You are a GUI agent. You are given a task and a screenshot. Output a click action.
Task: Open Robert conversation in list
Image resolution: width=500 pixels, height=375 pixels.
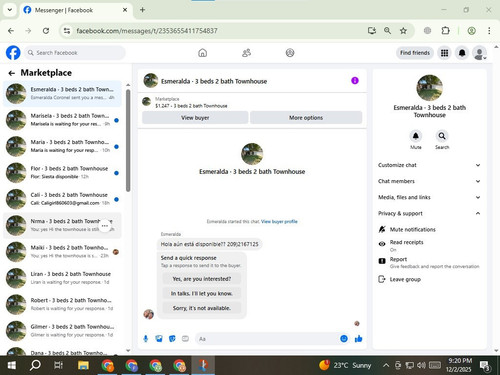coord(62,304)
